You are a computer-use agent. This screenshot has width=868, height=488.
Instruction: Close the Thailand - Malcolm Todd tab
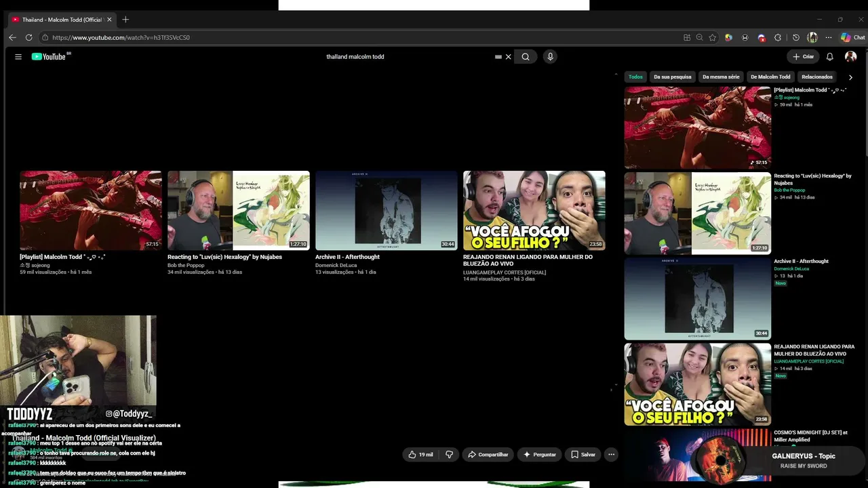109,20
